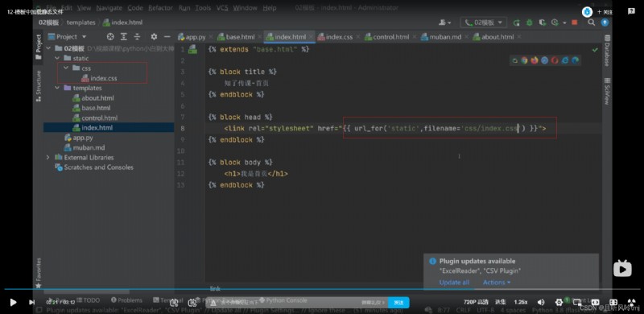Image resolution: width=644 pixels, height=314 pixels.
Task: Toggle video fullscreen mode
Action: [x=632, y=302]
